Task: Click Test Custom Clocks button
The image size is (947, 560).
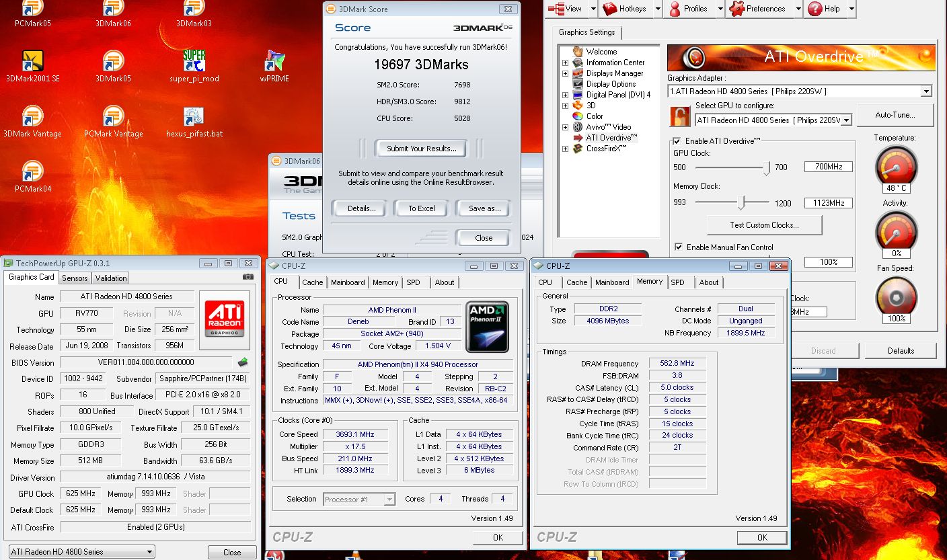Action: (x=764, y=225)
